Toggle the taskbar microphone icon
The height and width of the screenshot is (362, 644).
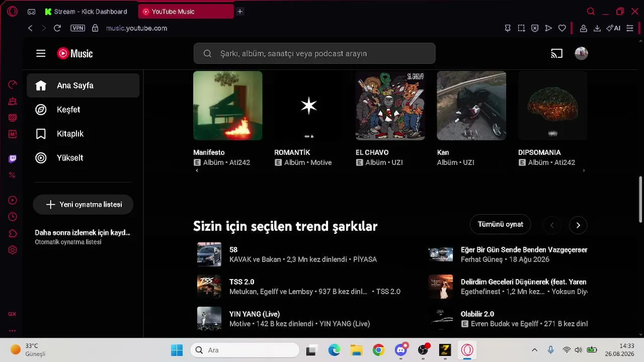pyautogui.click(x=551, y=350)
